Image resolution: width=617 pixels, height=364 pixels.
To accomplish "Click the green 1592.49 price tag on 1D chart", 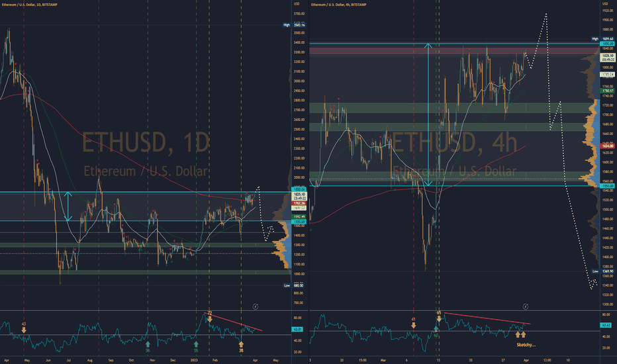I will click(x=299, y=217).
